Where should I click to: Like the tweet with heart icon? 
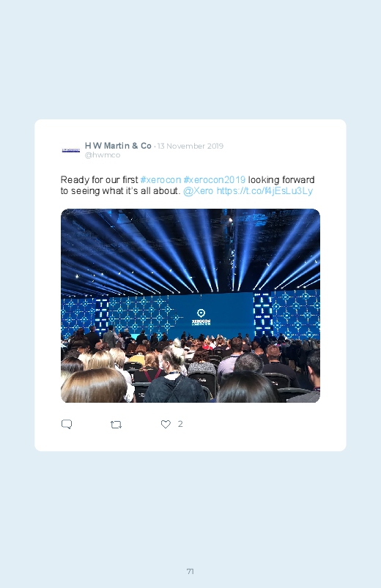point(166,424)
